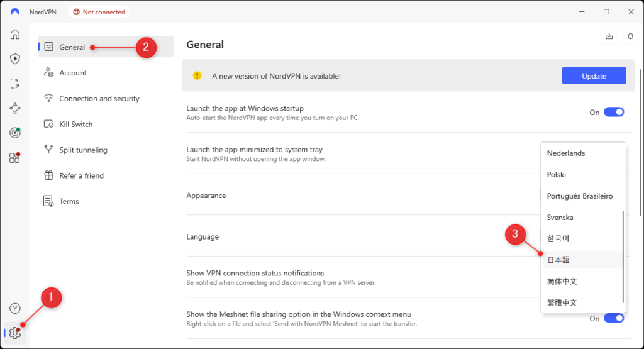This screenshot has width=644, height=349.
Task: Toggle Launch the app at Windows startup
Action: [613, 113]
